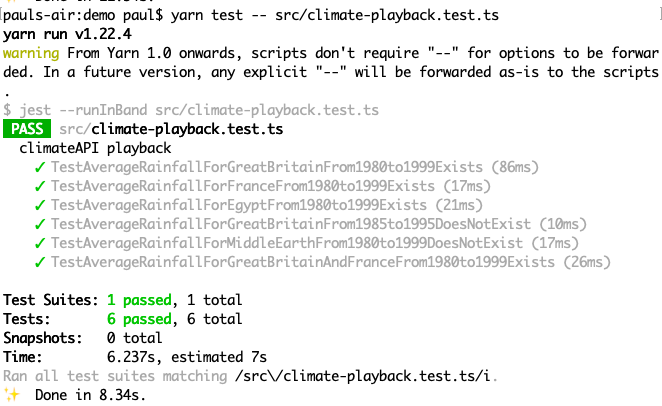The height and width of the screenshot is (406, 662).
Task: Click the yellow "warning" label
Action: (32, 52)
